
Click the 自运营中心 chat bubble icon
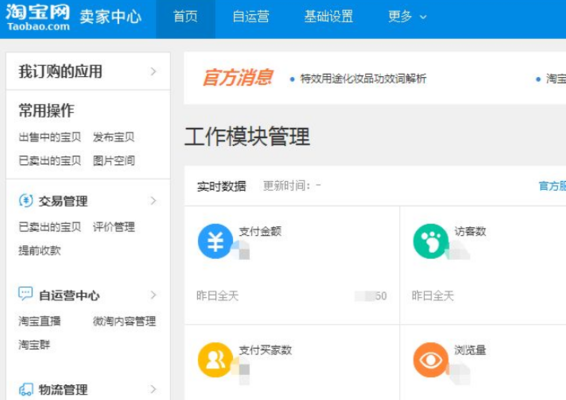click(26, 294)
